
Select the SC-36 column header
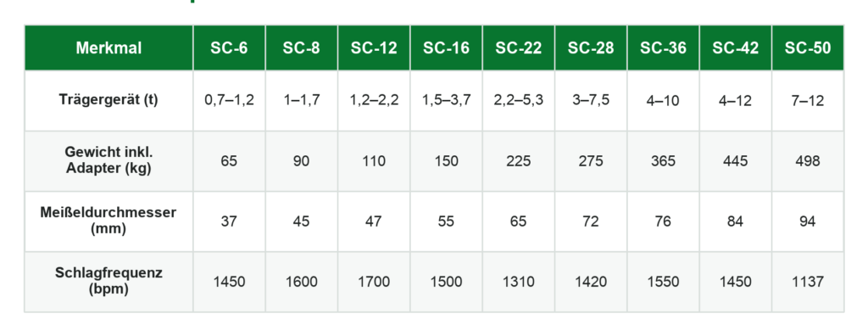click(x=663, y=48)
